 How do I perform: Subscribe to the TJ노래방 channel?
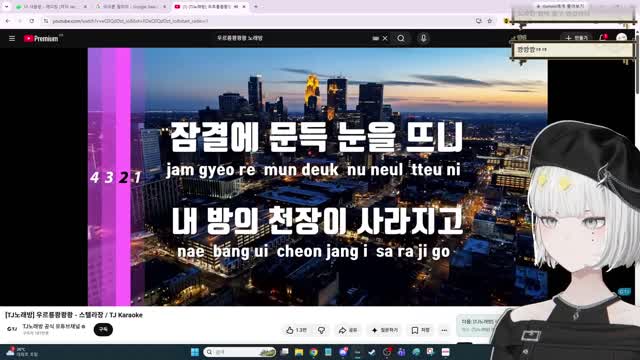[103, 329]
